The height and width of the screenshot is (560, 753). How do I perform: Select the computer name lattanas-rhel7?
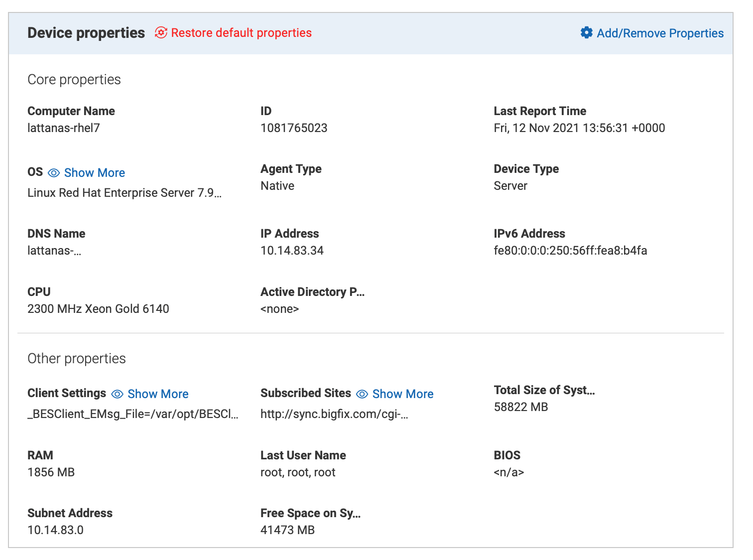(64, 128)
